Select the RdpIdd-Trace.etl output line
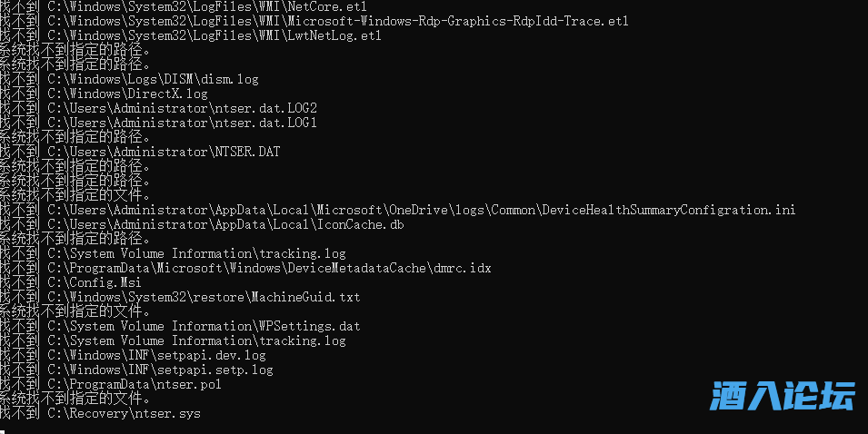 (314, 21)
